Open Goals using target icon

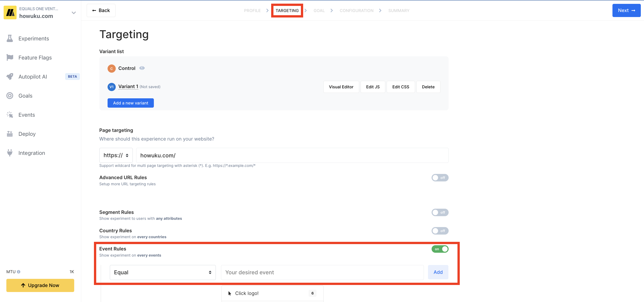point(10,96)
